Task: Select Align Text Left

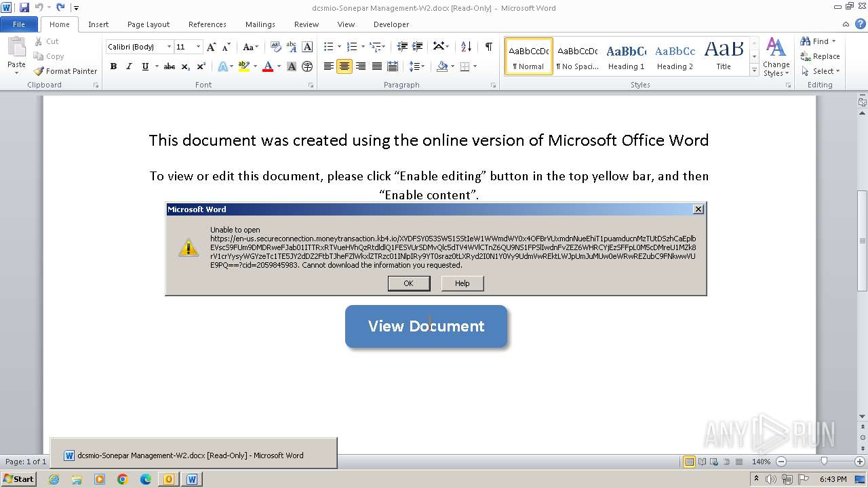Action: pos(329,66)
